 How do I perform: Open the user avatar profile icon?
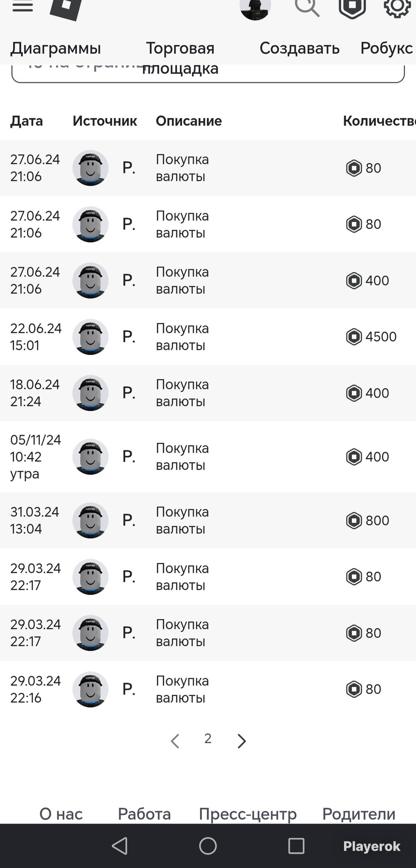[x=255, y=8]
